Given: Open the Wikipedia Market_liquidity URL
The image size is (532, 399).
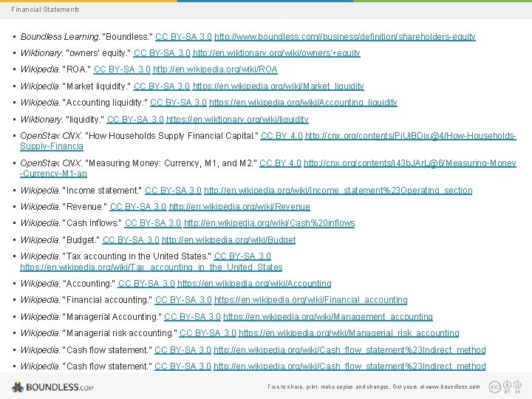Looking at the screenshot, I should coord(279,86).
